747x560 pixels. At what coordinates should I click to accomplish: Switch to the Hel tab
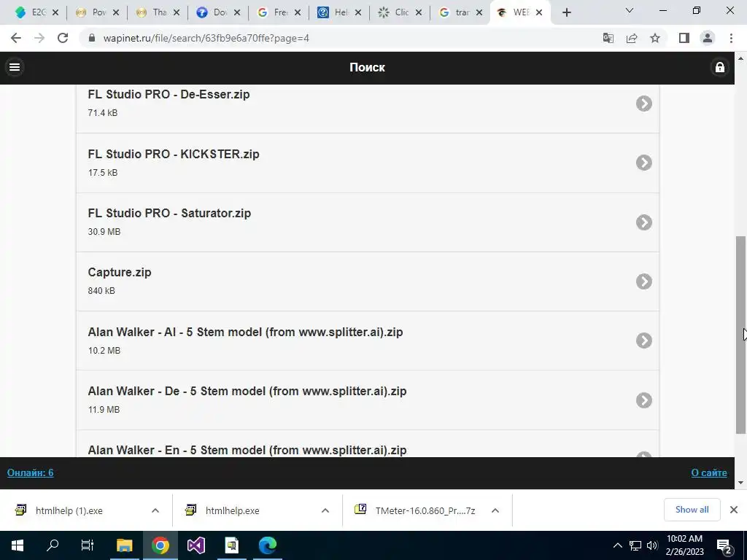point(333,13)
